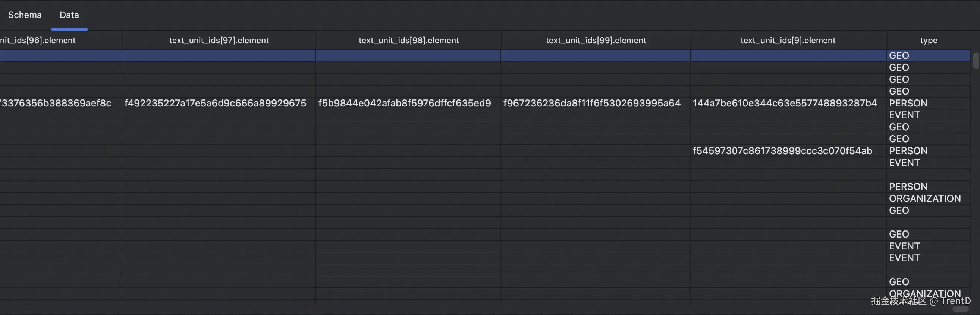Click the text_unit_ids[9].element column header
The image size is (980, 315).
click(x=788, y=40)
